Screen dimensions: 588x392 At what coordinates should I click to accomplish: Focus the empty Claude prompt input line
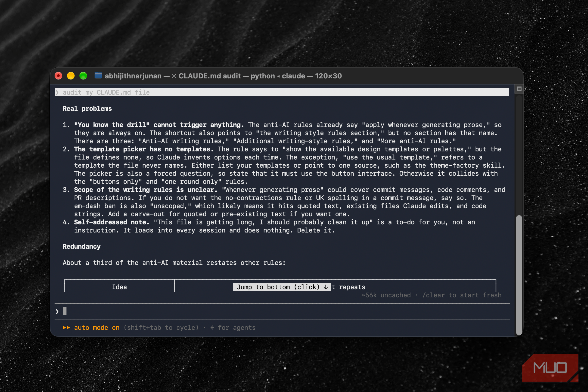(282, 311)
